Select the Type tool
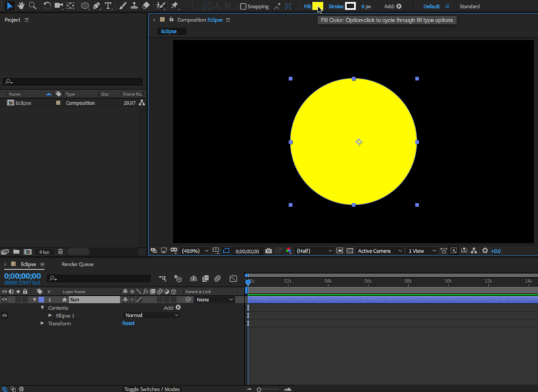This screenshot has width=538, height=392. coord(108,6)
